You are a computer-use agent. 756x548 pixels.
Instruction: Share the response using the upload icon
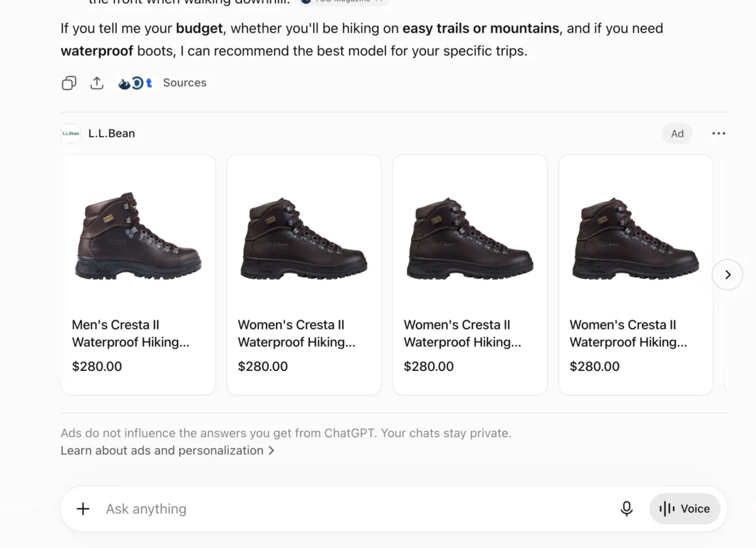click(96, 83)
